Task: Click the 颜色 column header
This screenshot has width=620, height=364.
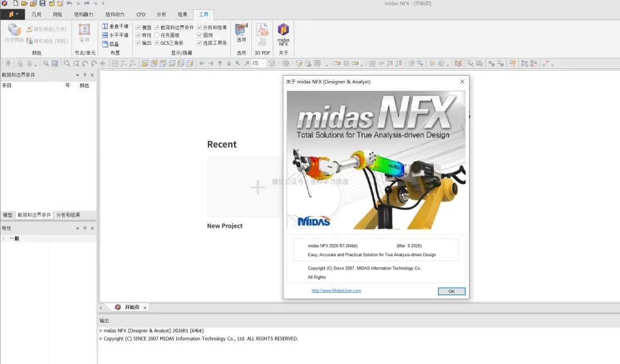Action: [x=84, y=86]
